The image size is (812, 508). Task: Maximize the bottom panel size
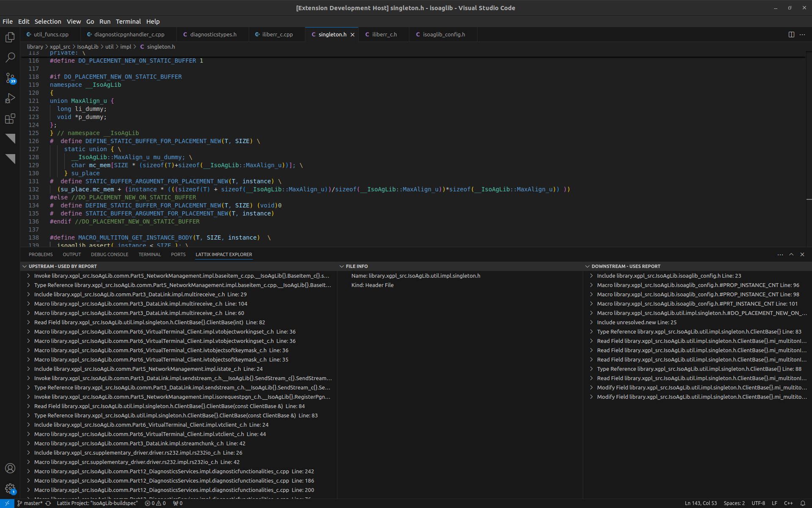click(791, 254)
